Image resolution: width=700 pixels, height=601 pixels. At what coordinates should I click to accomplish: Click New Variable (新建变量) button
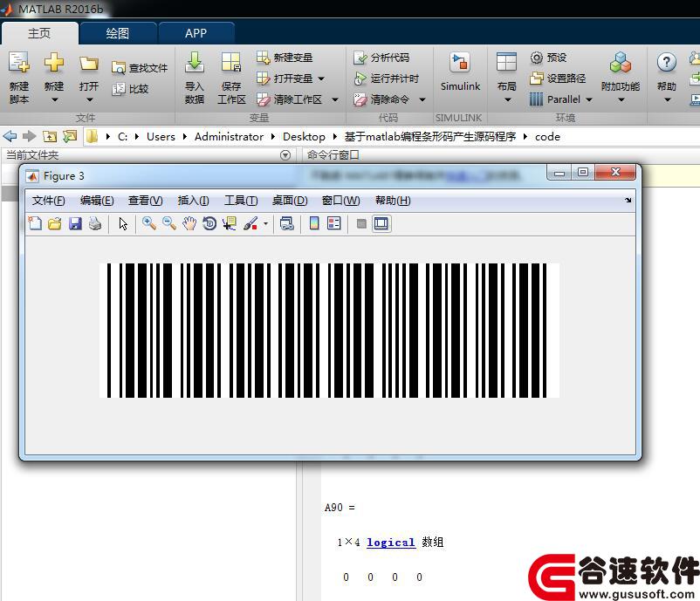(285, 58)
